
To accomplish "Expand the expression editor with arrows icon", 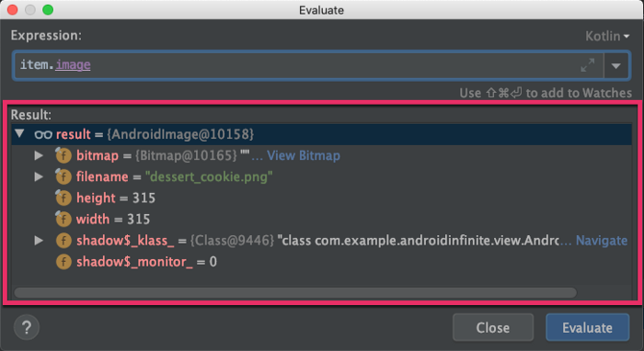I will tap(587, 65).
